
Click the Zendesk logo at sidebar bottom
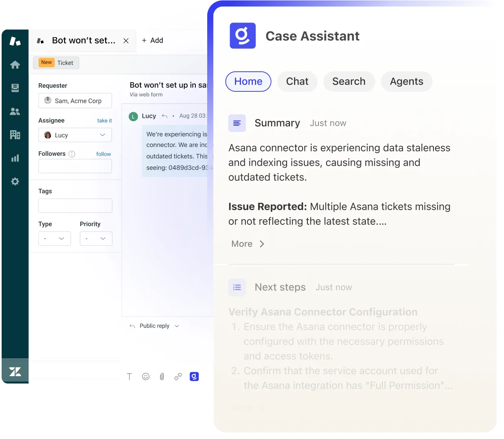[15, 372]
